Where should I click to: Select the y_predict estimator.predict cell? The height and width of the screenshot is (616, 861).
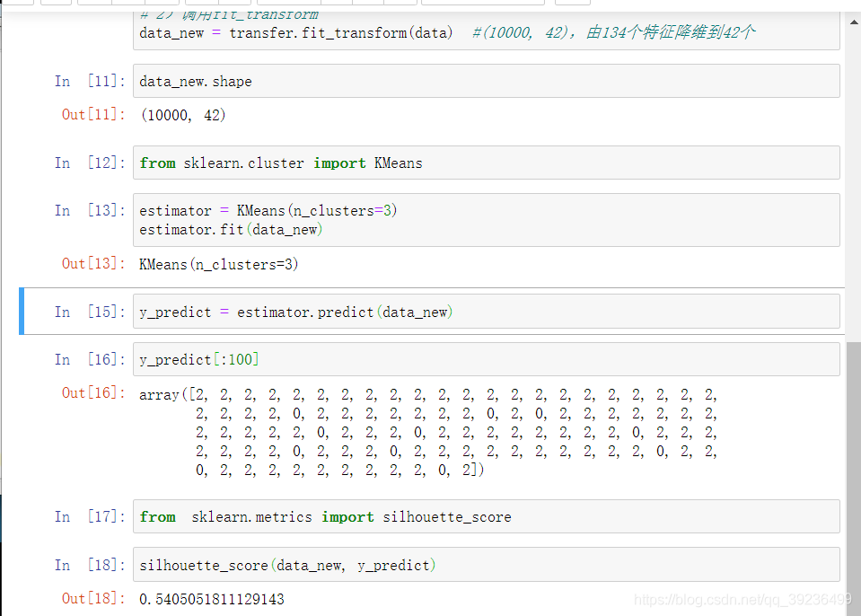(x=486, y=312)
